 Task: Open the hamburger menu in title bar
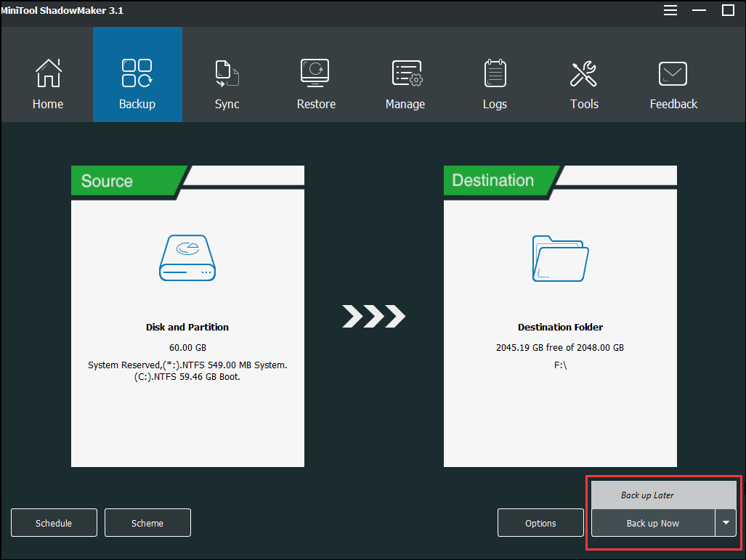tap(670, 10)
